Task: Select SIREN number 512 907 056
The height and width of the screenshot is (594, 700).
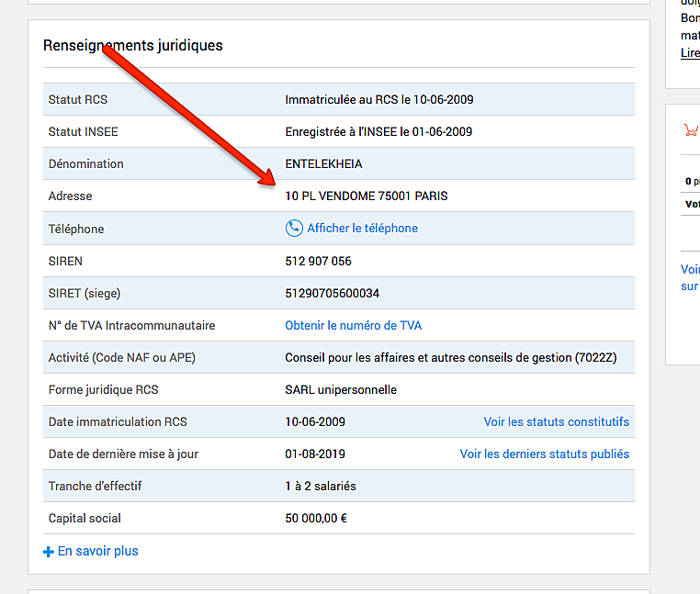Action: pos(318,261)
